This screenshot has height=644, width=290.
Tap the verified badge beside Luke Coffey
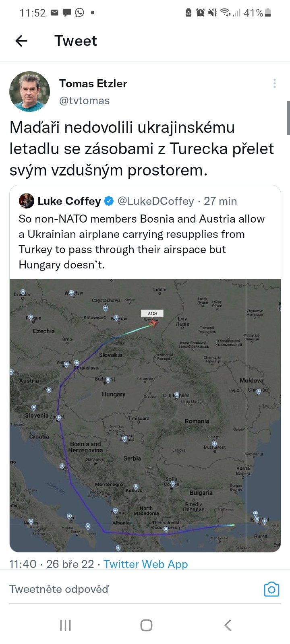(109, 201)
